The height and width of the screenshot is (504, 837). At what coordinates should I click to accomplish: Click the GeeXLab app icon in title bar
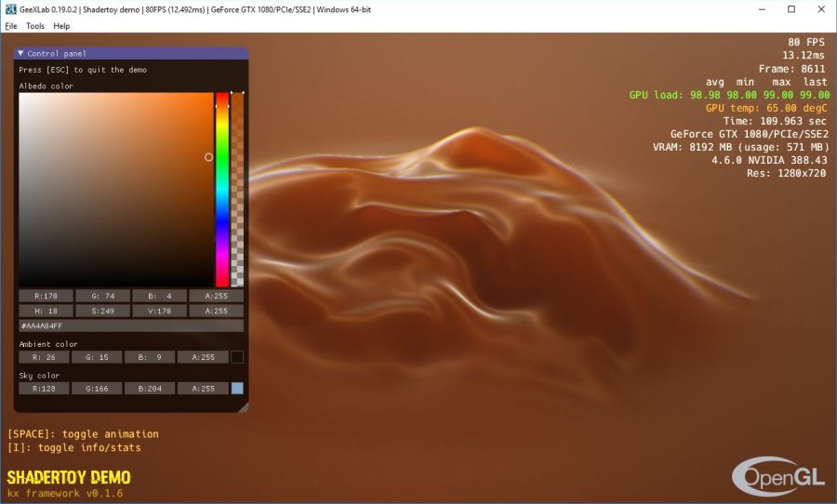point(10,9)
